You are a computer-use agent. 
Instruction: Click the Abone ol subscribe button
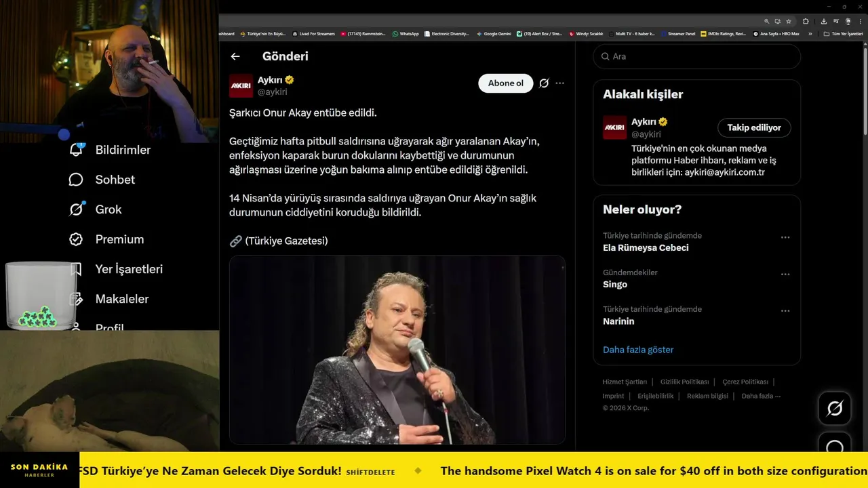pyautogui.click(x=505, y=83)
